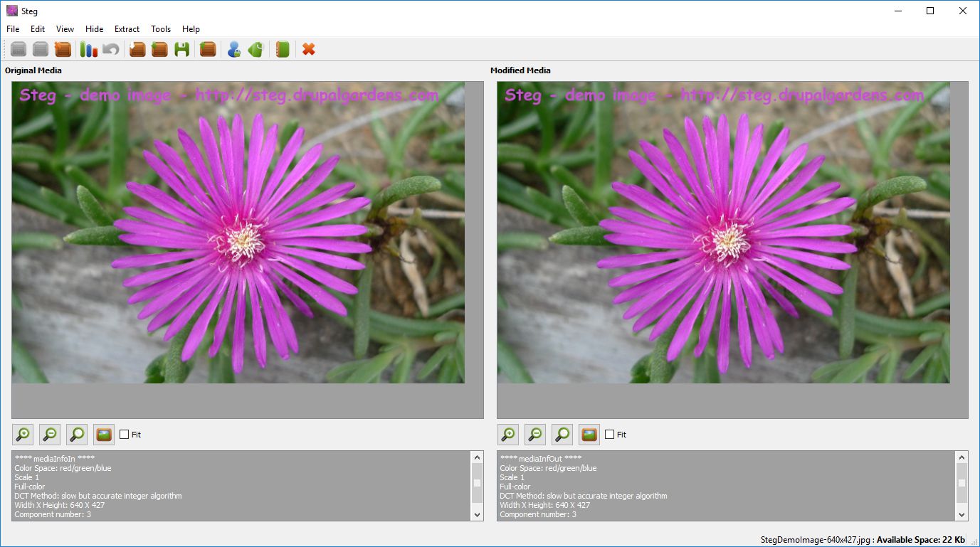The height and width of the screenshot is (547, 980).
Task: Click the second gray box toolbar icon
Action: pos(41,49)
